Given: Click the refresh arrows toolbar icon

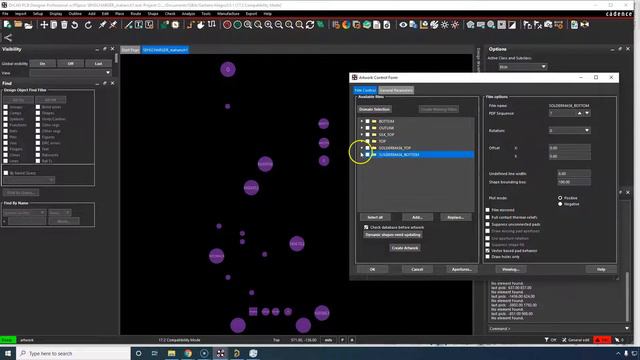Looking at the screenshot, I should tap(310, 25).
